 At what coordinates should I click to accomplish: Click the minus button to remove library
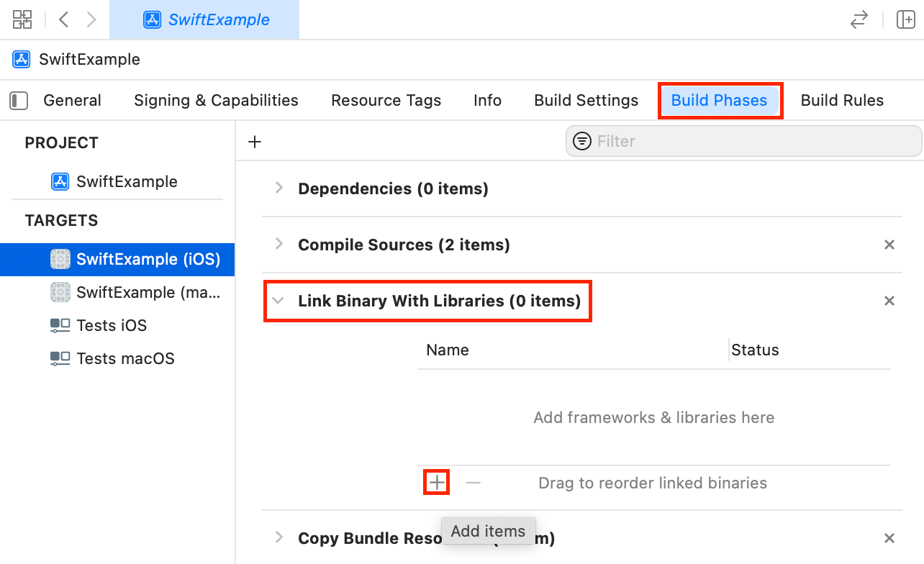473,483
